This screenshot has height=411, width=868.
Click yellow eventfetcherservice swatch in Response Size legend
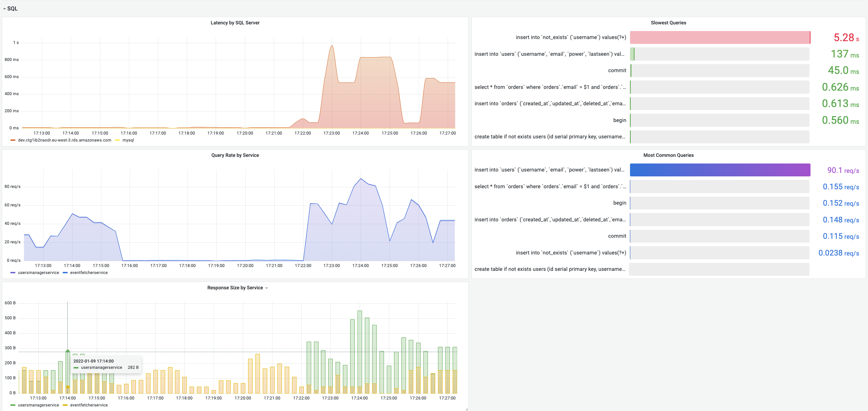click(65, 405)
